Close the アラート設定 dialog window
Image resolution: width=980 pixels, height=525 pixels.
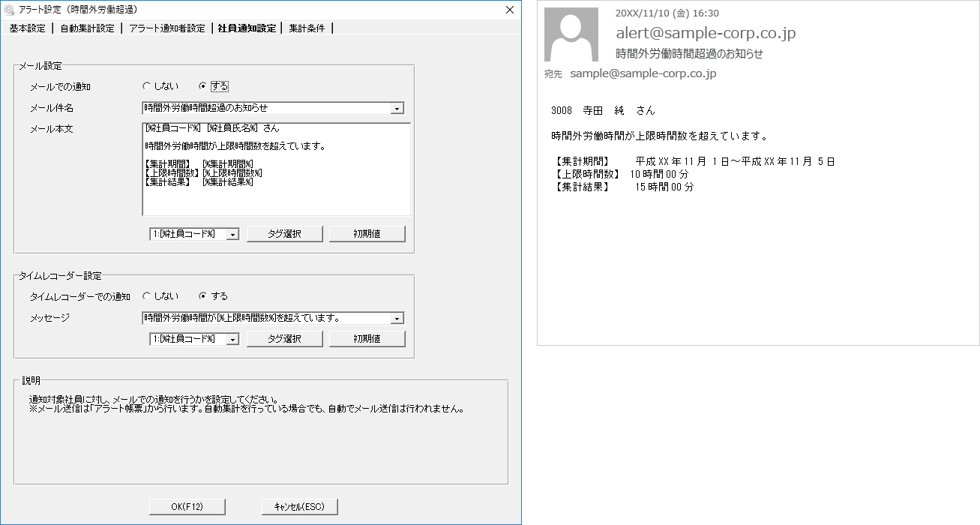pos(510,10)
